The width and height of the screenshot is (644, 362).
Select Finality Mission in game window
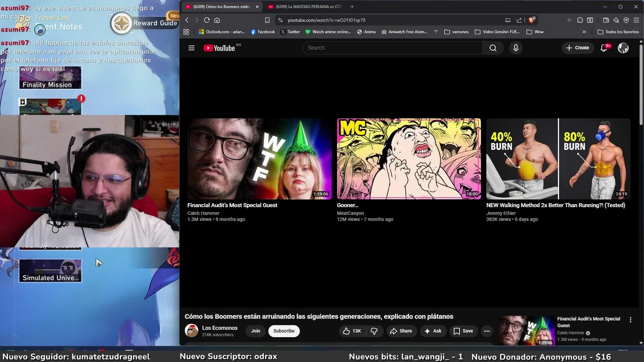pos(50,78)
